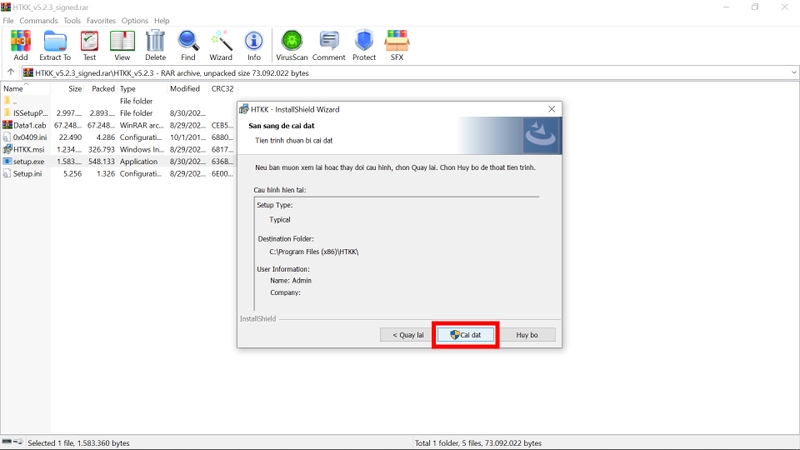Open the Find magnifier tool

point(188,45)
